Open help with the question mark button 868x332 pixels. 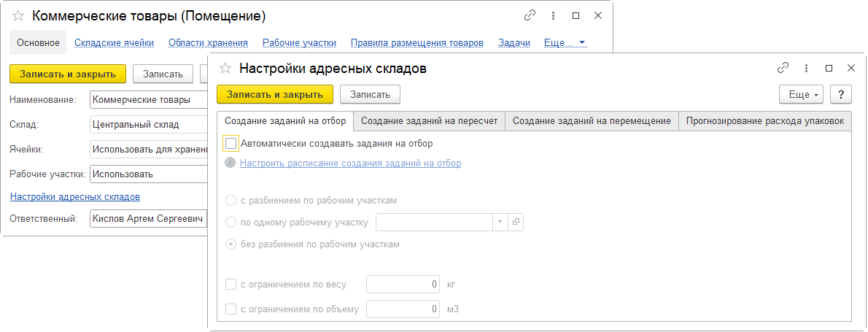point(841,94)
